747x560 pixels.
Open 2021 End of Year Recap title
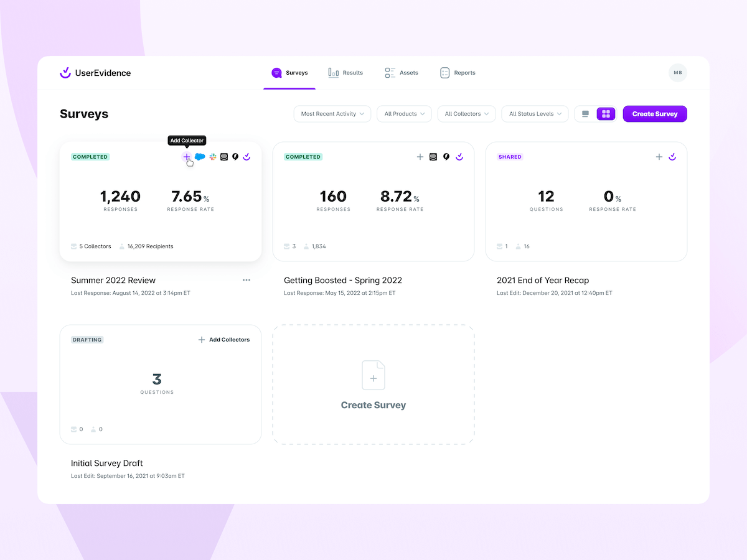[x=543, y=280]
